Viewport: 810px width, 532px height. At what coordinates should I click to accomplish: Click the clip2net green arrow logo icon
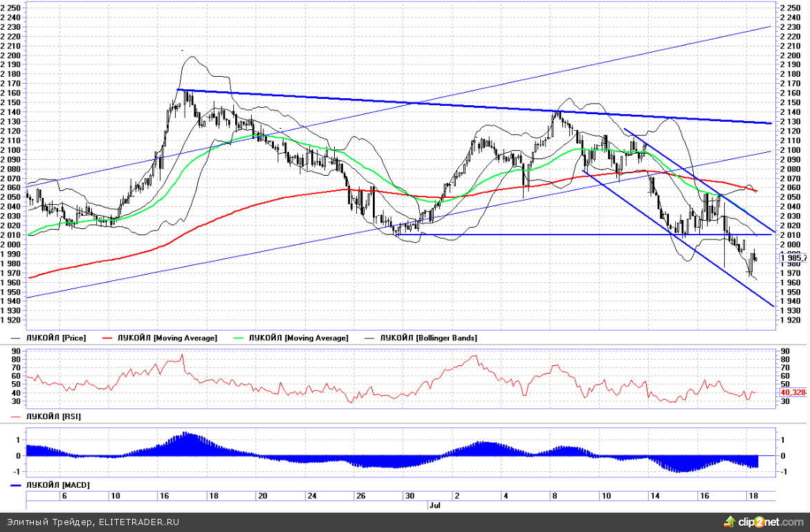(x=729, y=520)
